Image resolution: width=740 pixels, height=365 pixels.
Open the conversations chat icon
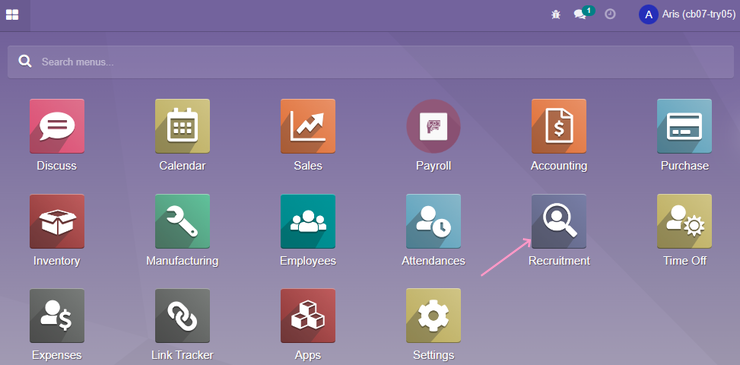580,15
